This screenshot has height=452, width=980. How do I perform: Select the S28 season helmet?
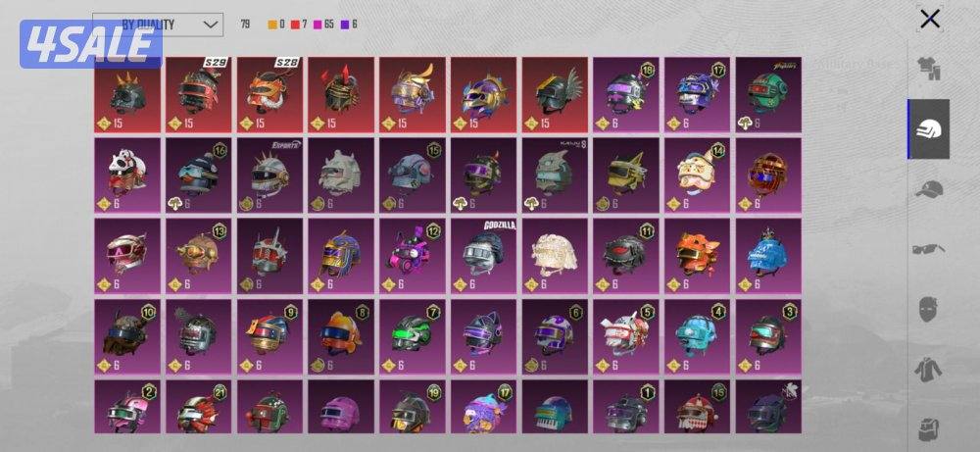[x=270, y=94]
